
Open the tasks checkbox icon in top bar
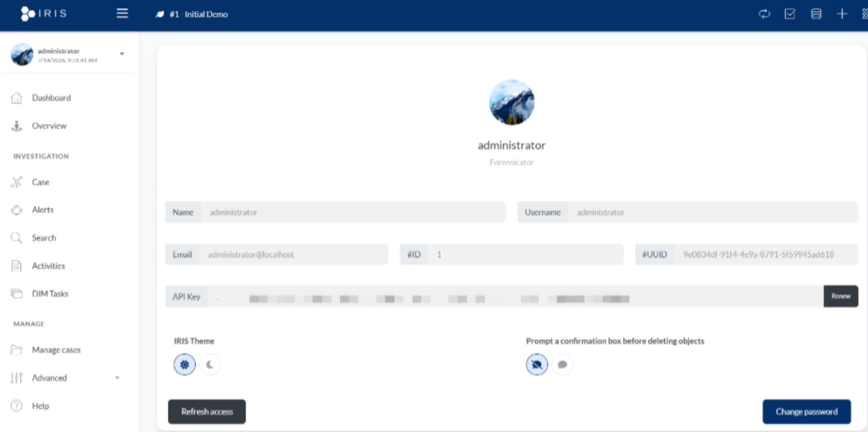[x=790, y=14]
